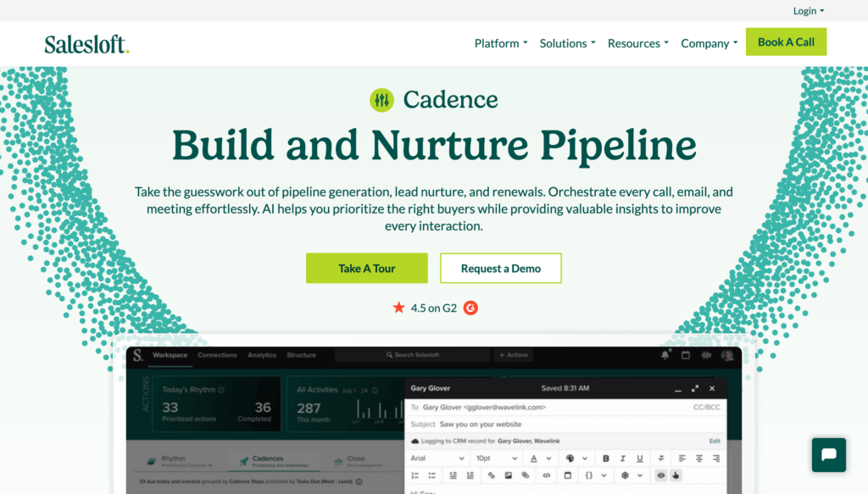Click the Request a Demo button

500,269
